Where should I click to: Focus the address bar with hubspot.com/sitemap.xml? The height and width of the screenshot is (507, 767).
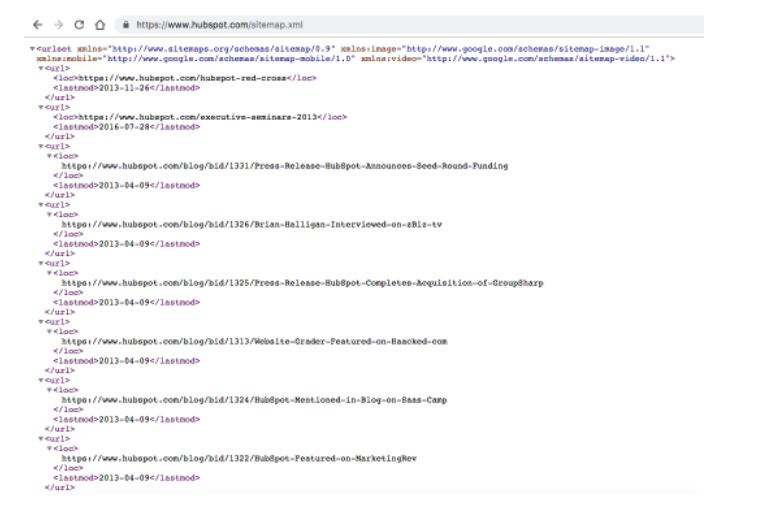click(409, 24)
